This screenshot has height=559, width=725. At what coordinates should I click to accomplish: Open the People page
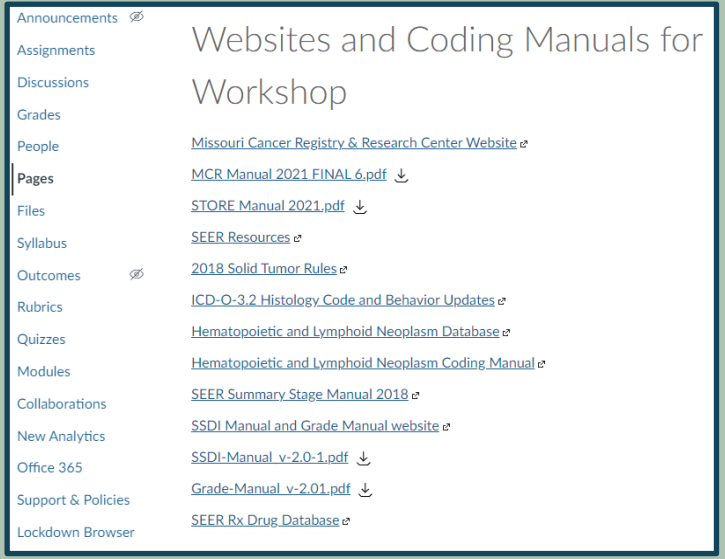coord(38,146)
